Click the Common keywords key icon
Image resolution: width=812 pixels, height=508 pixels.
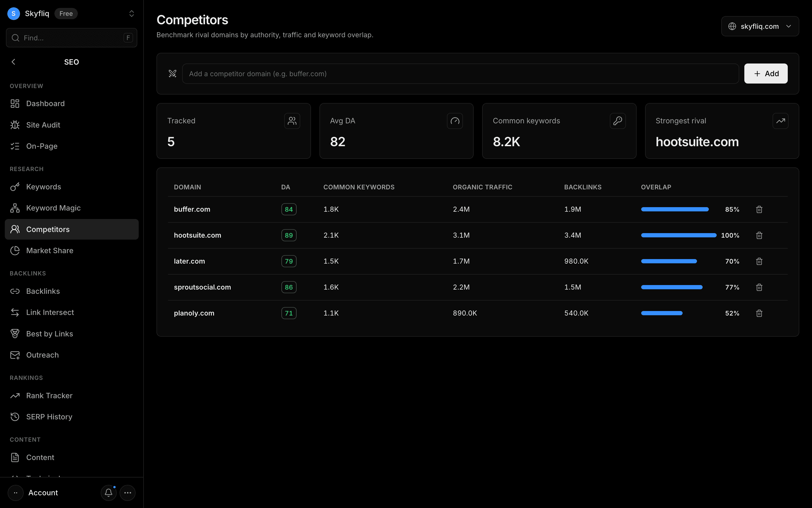[x=617, y=121]
